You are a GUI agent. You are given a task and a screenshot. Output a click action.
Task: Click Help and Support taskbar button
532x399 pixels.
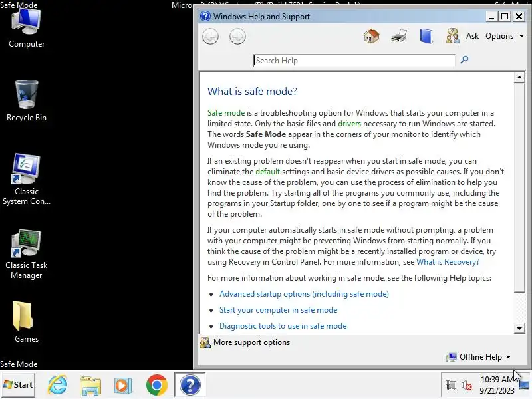coord(190,385)
